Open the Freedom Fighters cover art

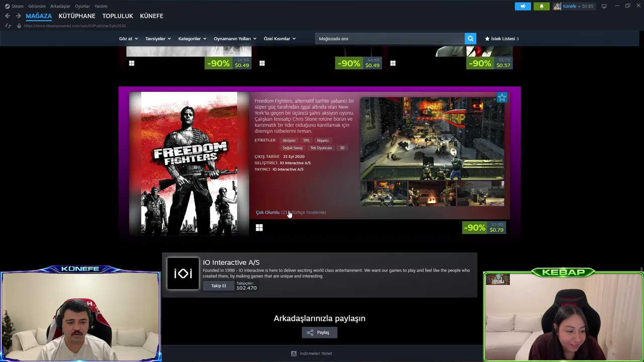pyautogui.click(x=189, y=163)
